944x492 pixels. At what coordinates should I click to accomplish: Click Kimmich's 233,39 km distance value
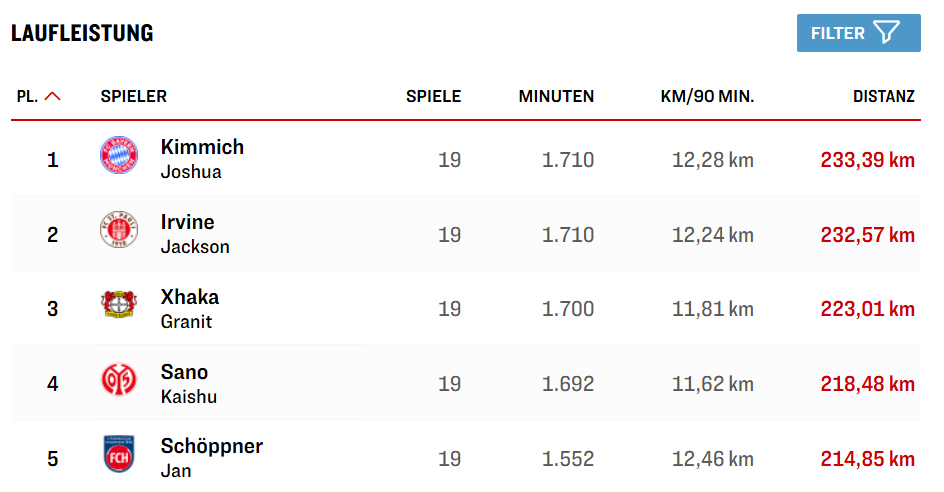(x=867, y=160)
